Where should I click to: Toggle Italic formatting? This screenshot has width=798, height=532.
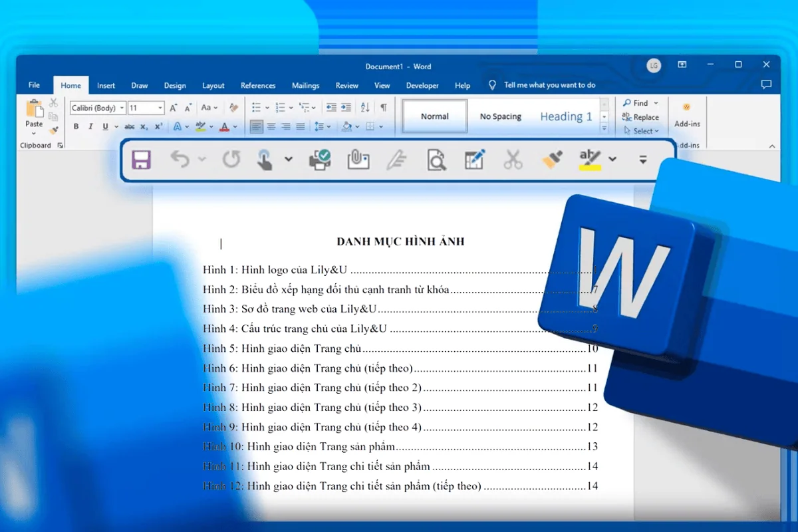(90, 126)
